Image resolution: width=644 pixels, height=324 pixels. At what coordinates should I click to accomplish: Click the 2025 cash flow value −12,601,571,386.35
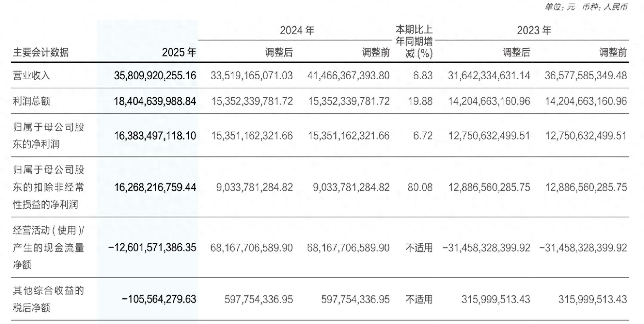152,247
